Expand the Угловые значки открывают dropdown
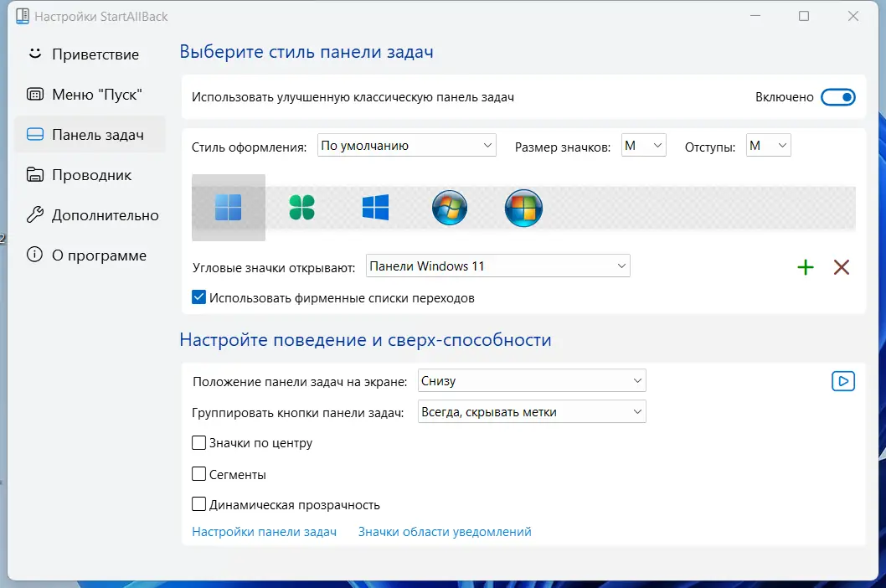The width and height of the screenshot is (886, 588). tap(497, 266)
